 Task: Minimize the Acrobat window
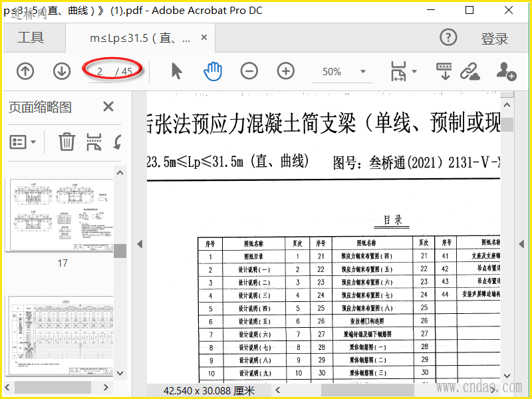tap(431, 10)
